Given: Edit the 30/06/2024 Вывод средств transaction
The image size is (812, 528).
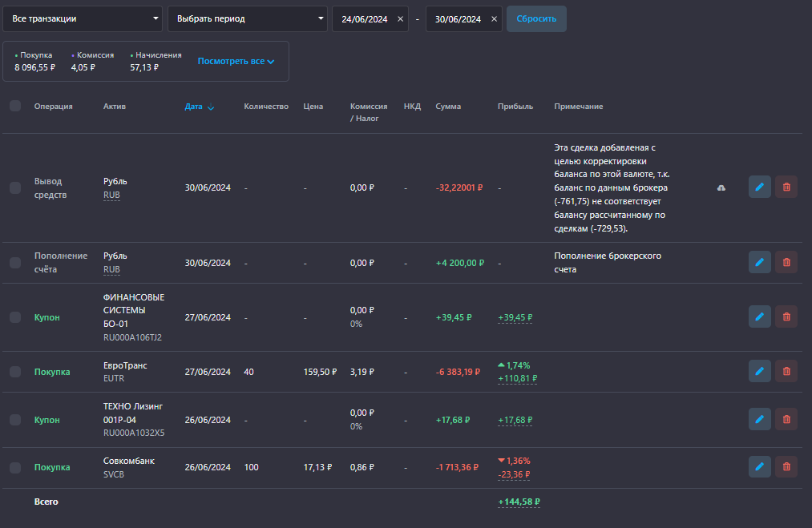Looking at the screenshot, I should tap(760, 187).
